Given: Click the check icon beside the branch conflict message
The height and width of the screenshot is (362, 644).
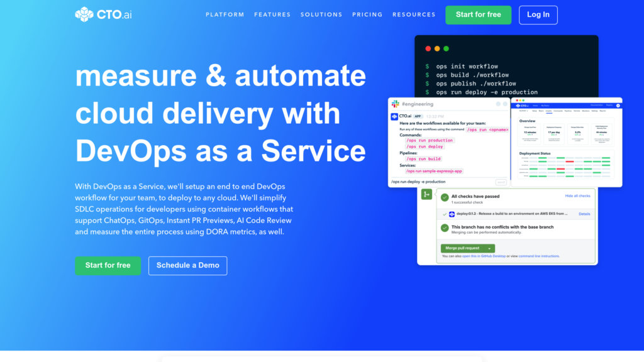Looking at the screenshot, I should tap(445, 228).
